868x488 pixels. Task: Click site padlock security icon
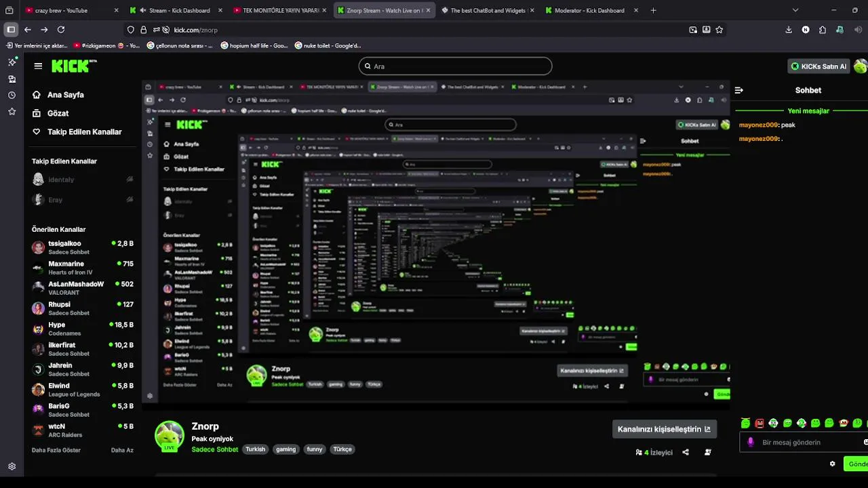(x=144, y=30)
